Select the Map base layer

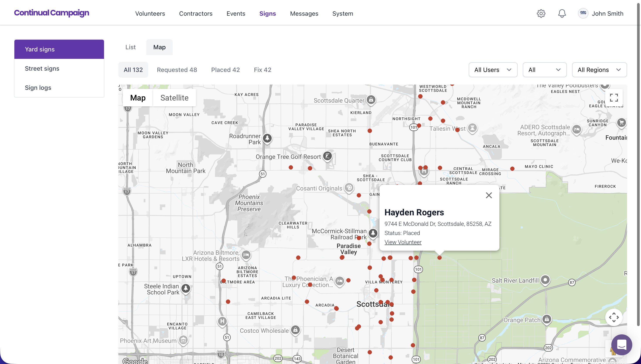point(138,98)
